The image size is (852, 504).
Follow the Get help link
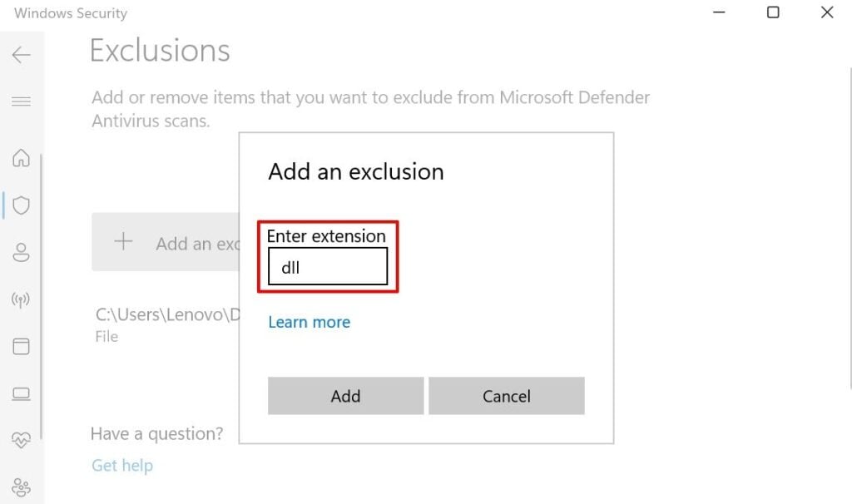click(x=122, y=465)
